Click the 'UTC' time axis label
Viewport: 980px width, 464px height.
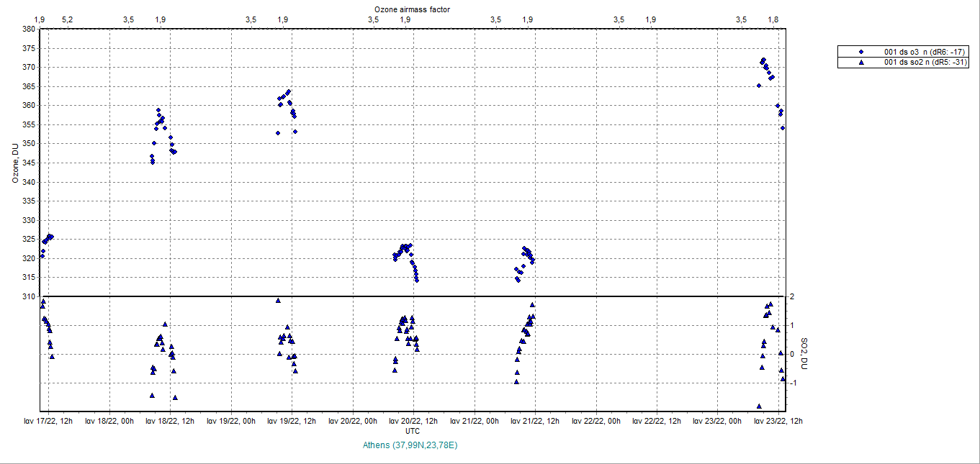pos(413,431)
